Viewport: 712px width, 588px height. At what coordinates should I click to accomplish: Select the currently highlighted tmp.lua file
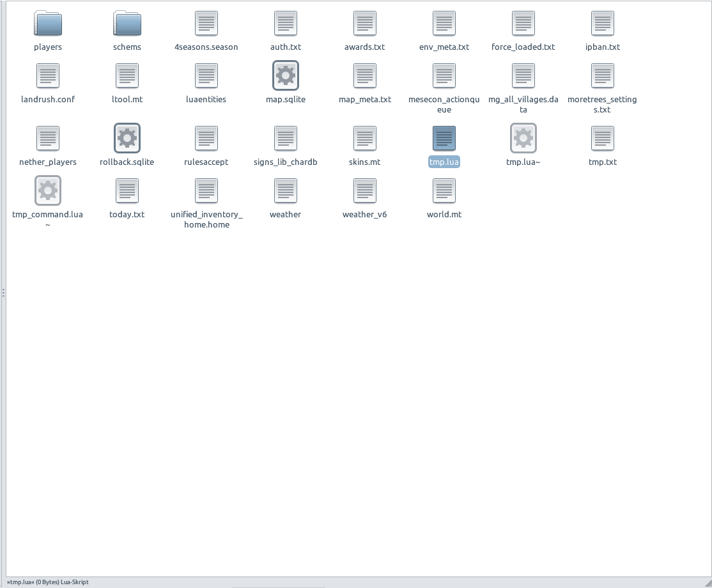[x=444, y=138]
